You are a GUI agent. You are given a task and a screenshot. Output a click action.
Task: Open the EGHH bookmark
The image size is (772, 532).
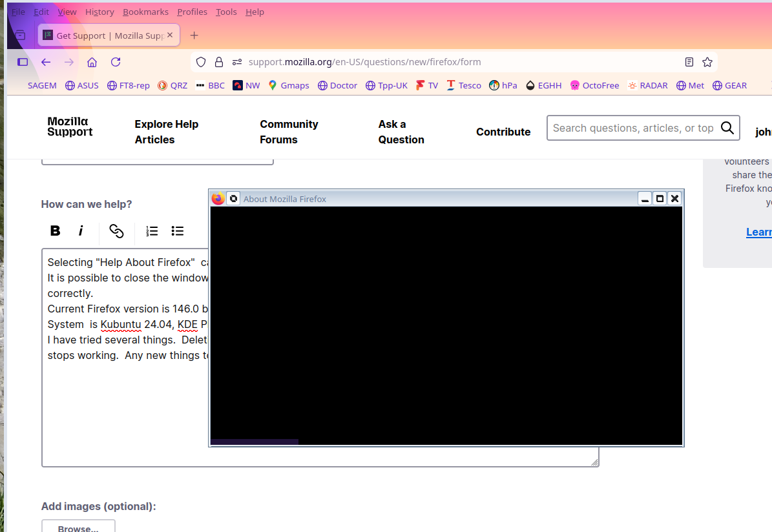point(543,86)
